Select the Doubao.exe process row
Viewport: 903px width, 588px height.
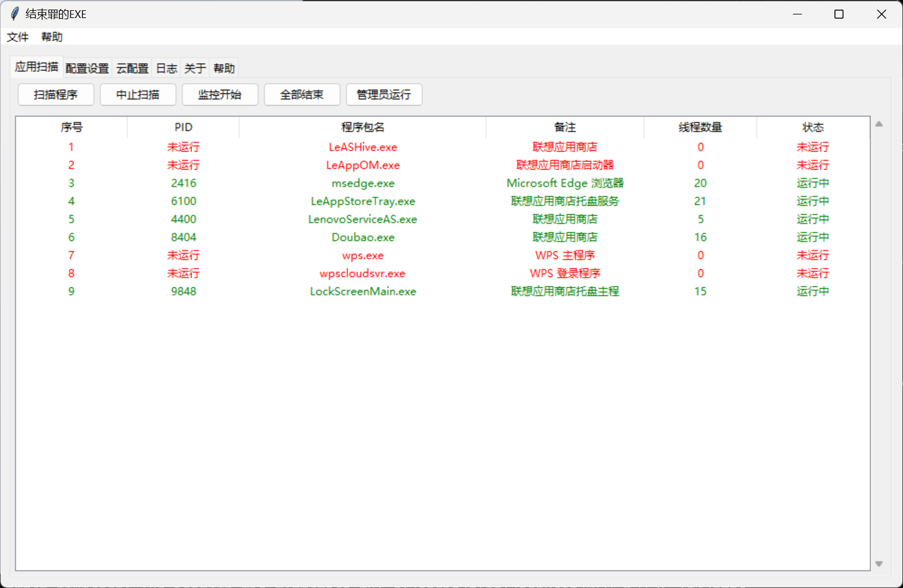click(x=363, y=237)
